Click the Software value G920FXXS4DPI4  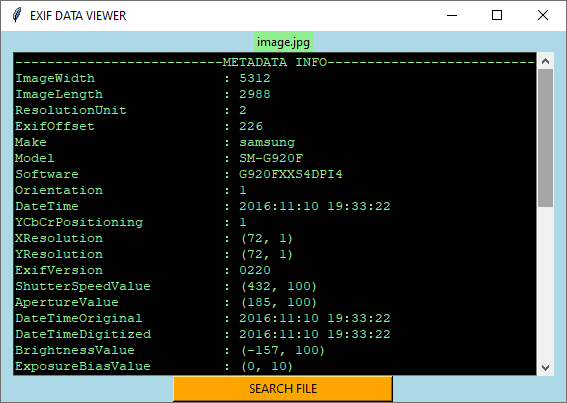(x=290, y=174)
